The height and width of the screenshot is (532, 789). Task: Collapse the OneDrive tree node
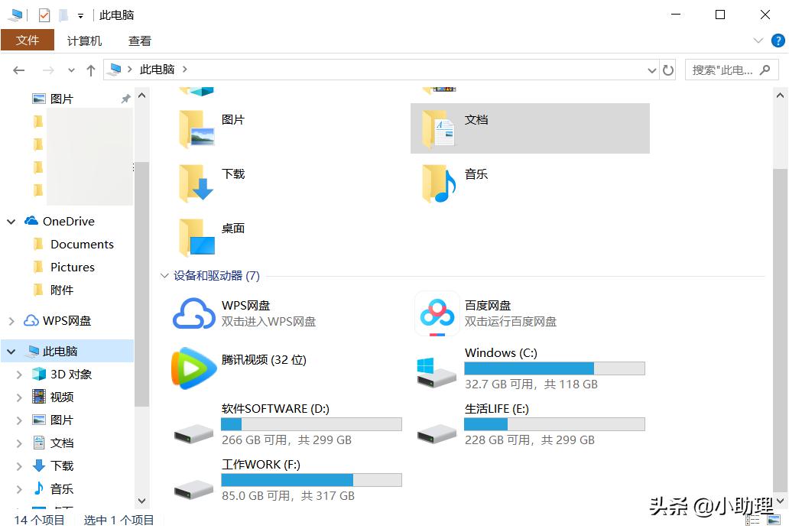click(x=11, y=222)
